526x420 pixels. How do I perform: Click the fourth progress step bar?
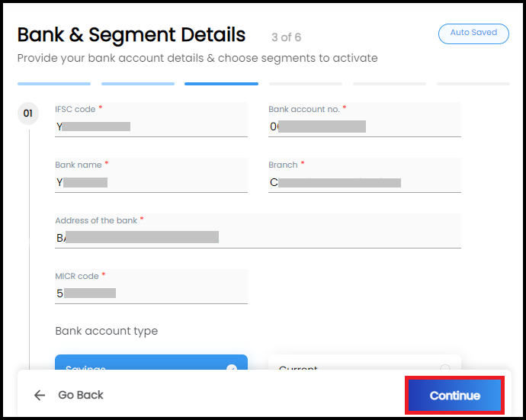(306, 84)
